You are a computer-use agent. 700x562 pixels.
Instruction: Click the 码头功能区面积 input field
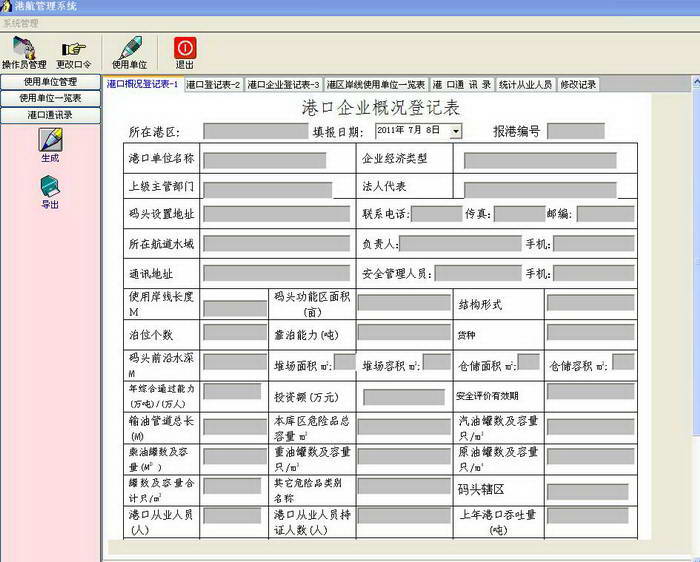click(x=404, y=303)
